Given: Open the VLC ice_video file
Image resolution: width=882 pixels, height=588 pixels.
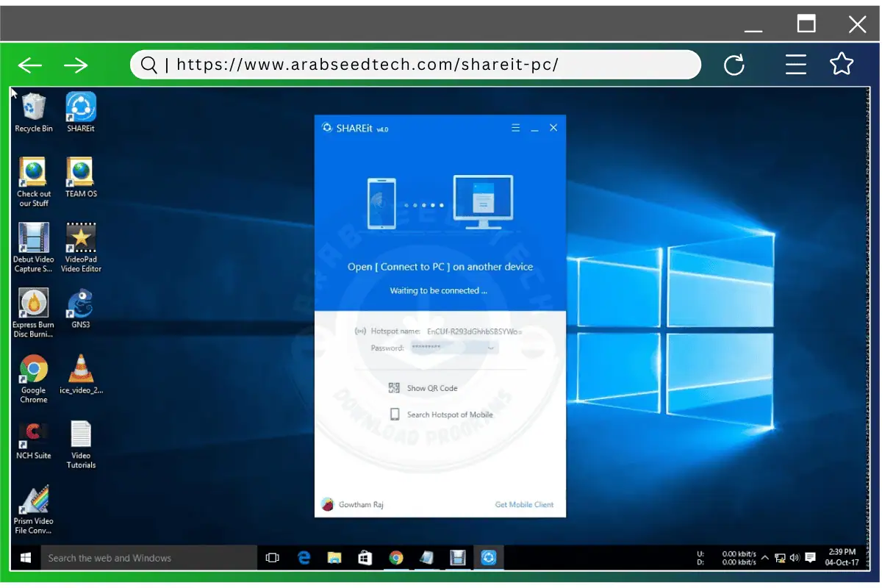Looking at the screenshot, I should coord(81,370).
